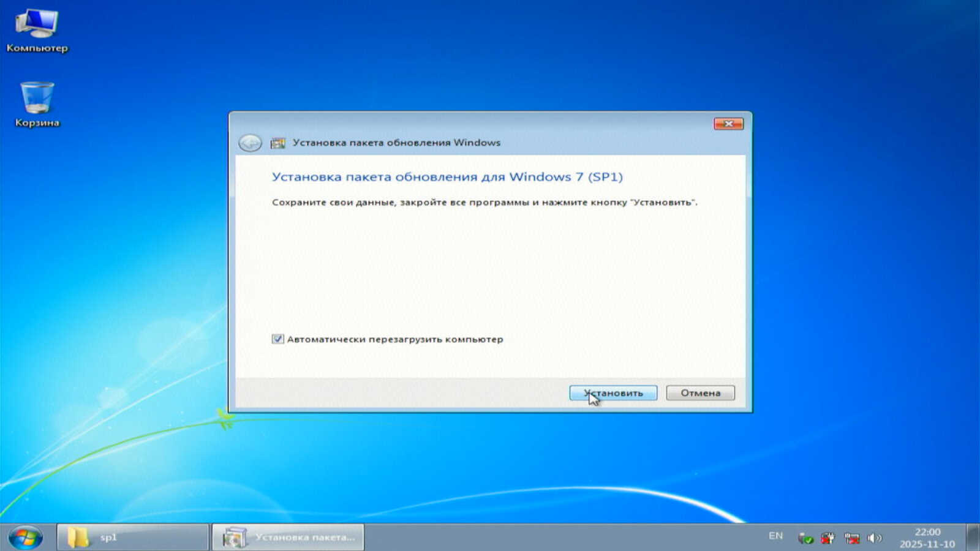The height and width of the screenshot is (551, 980).
Task: Click the tray icon with the green checkmark
Action: click(x=805, y=538)
